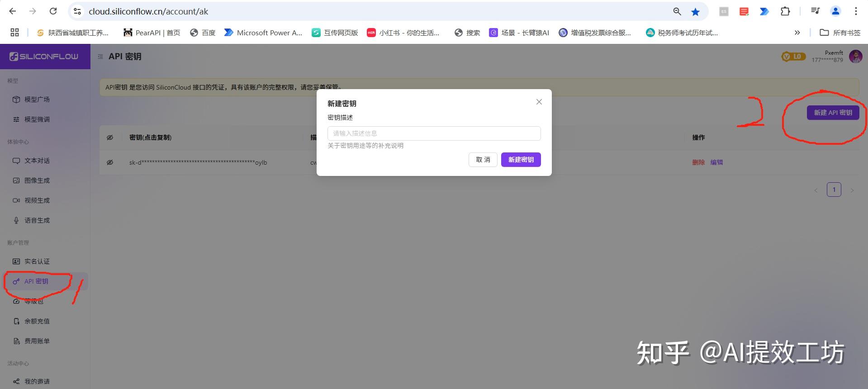Screen dimensions: 868x389
Task: Go to pagination page 1
Action: click(834, 190)
